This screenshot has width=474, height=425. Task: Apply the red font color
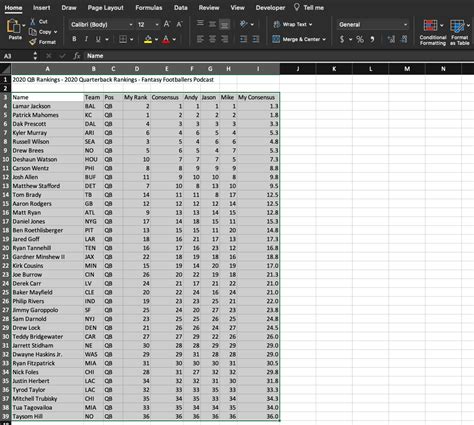pyautogui.click(x=166, y=40)
